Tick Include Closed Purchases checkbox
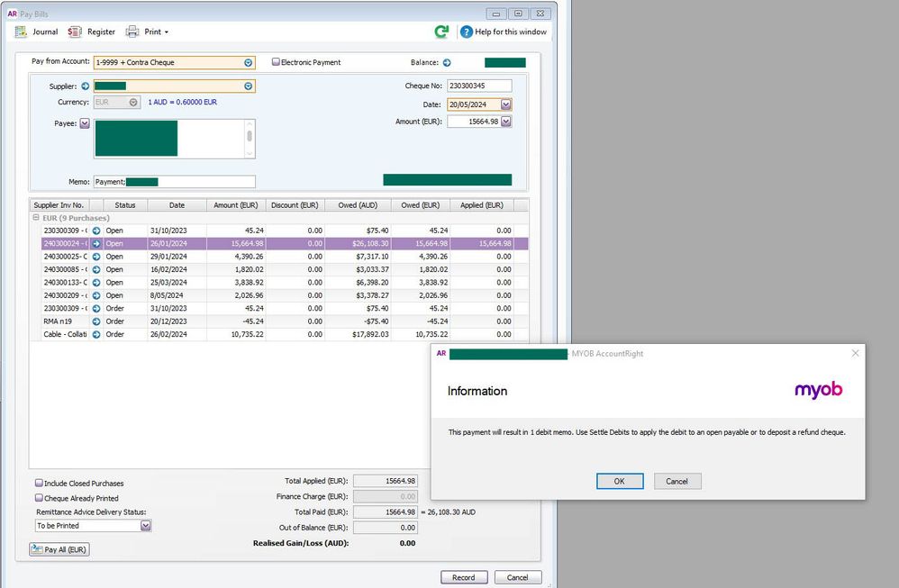 (39, 484)
